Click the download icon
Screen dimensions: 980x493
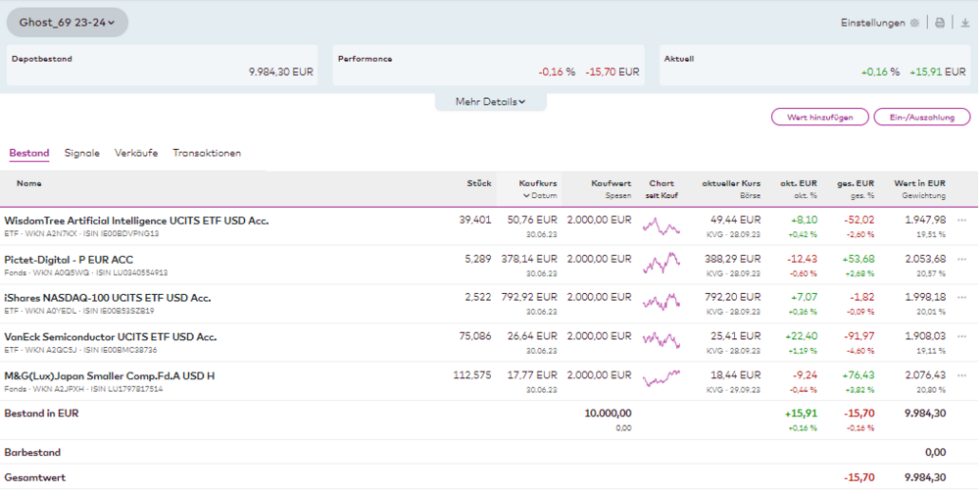tap(965, 23)
